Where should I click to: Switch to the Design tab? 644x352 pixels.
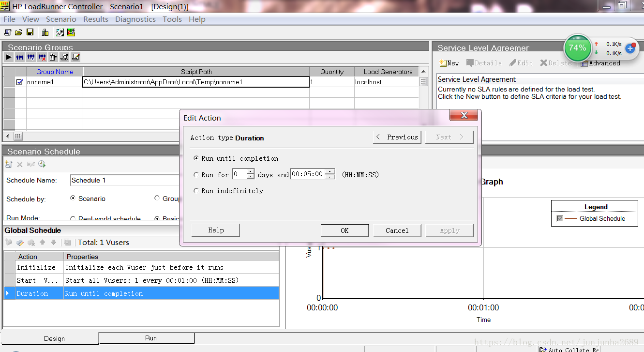coord(50,338)
